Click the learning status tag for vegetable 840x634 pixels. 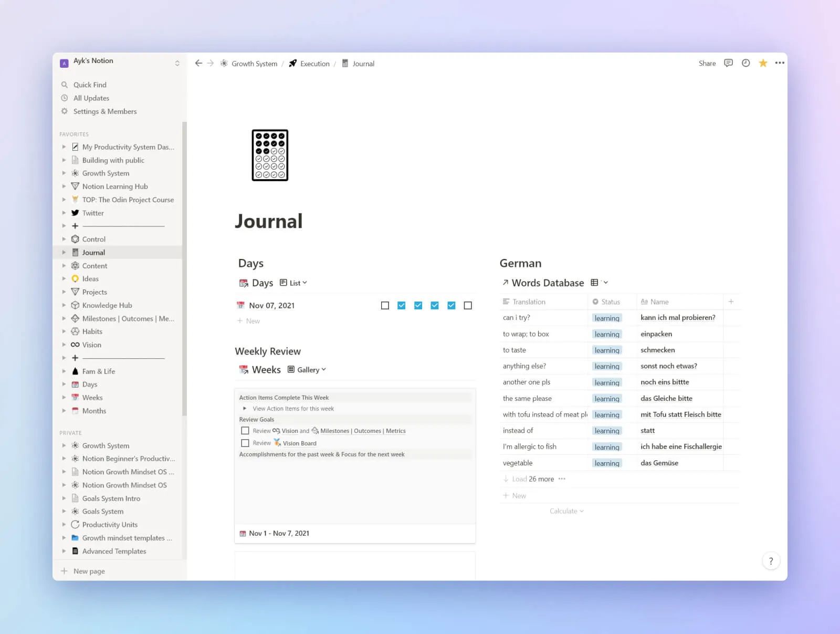click(606, 463)
